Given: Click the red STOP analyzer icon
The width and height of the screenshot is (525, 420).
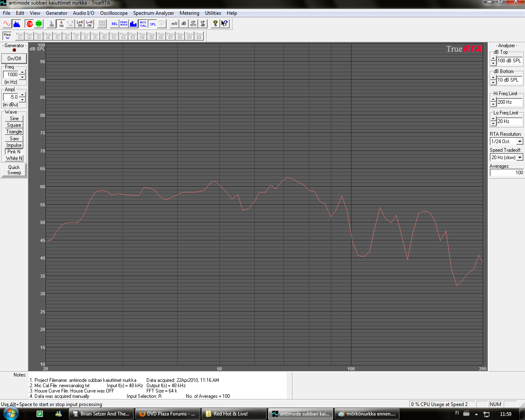Looking at the screenshot, I should [30, 24].
